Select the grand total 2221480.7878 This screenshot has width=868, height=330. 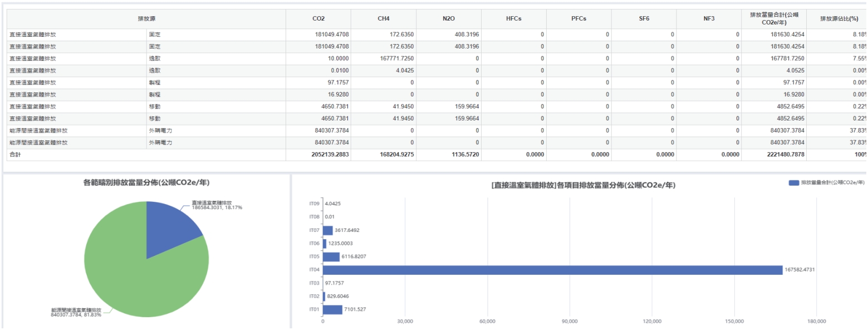point(774,154)
